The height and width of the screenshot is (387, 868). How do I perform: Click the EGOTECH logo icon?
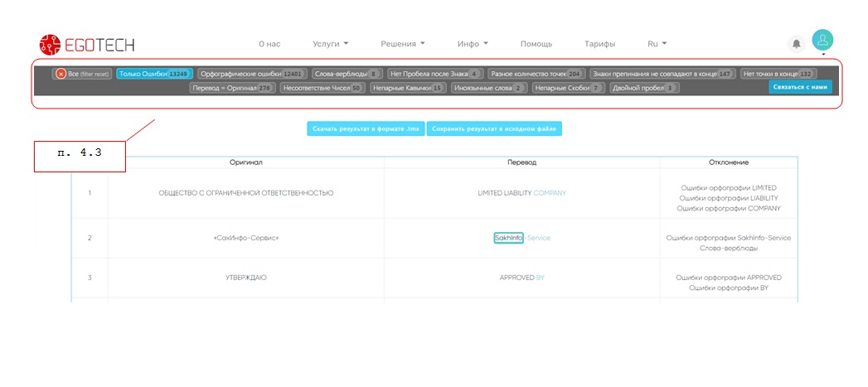pyautogui.click(x=51, y=44)
